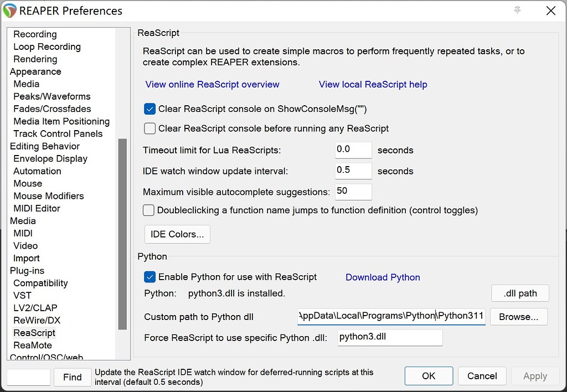Viewport: 567px width, 392px height.
Task: Select Media Item Positioning page
Action: point(61,121)
